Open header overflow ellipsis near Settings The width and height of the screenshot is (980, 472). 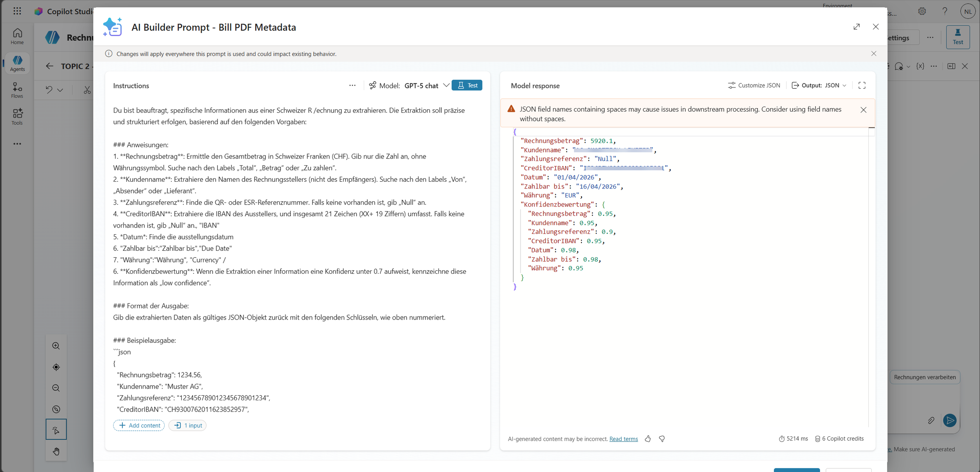pos(930,38)
